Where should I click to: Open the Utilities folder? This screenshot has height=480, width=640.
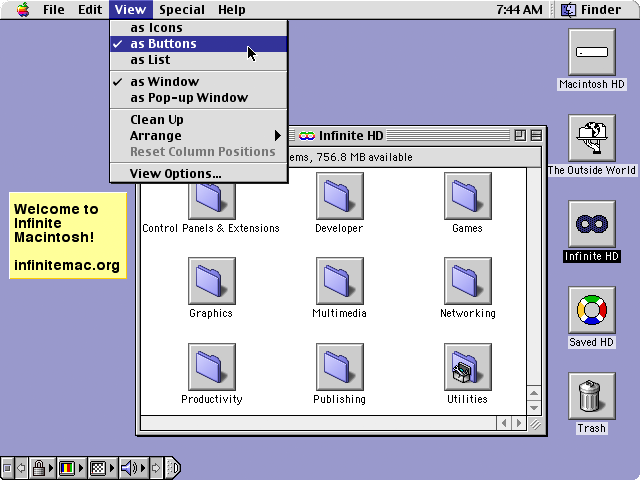[467, 366]
